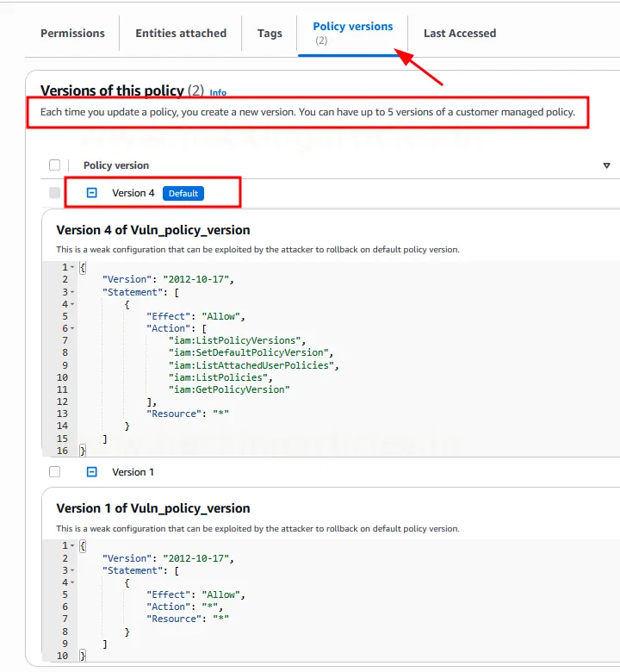Go to the Last Accessed tab
The width and height of the screenshot is (620, 672).
tap(460, 33)
